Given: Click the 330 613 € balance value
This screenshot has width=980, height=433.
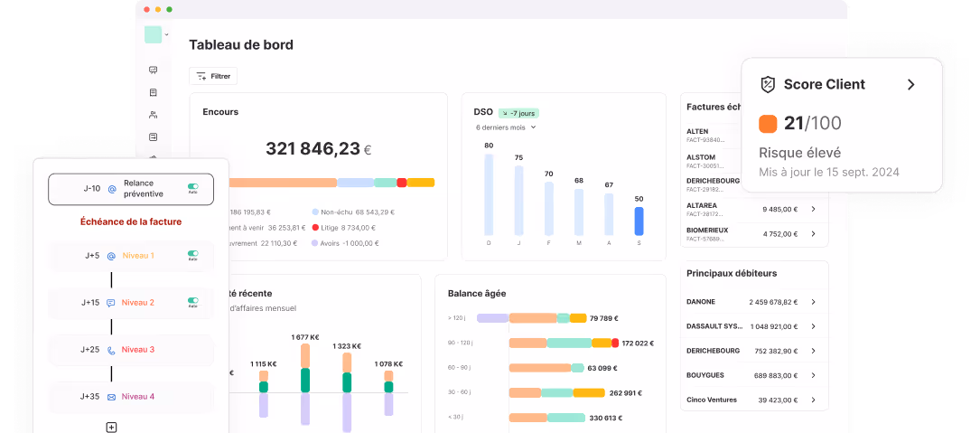Looking at the screenshot, I should coord(606,418).
